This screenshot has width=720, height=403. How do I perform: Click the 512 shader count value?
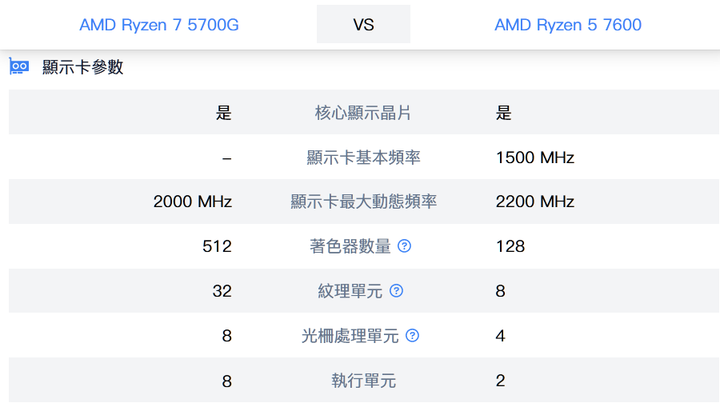[x=217, y=246]
